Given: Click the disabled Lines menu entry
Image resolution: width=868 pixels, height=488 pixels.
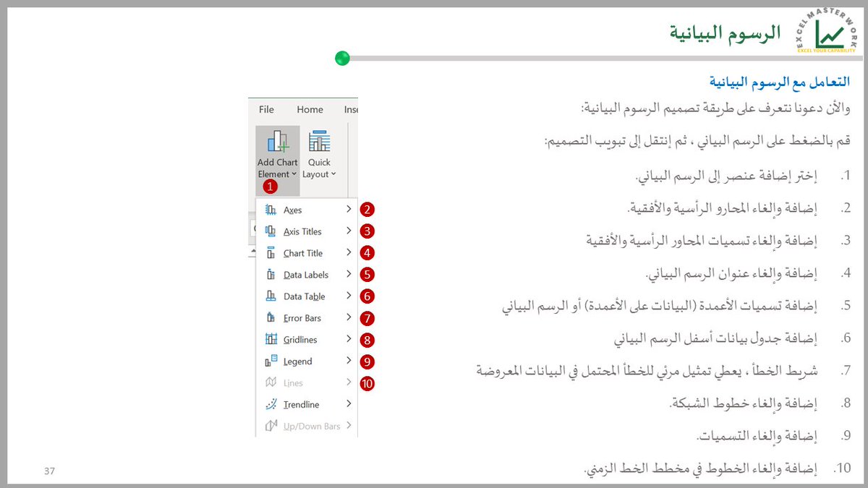Looking at the screenshot, I should pos(307,382).
